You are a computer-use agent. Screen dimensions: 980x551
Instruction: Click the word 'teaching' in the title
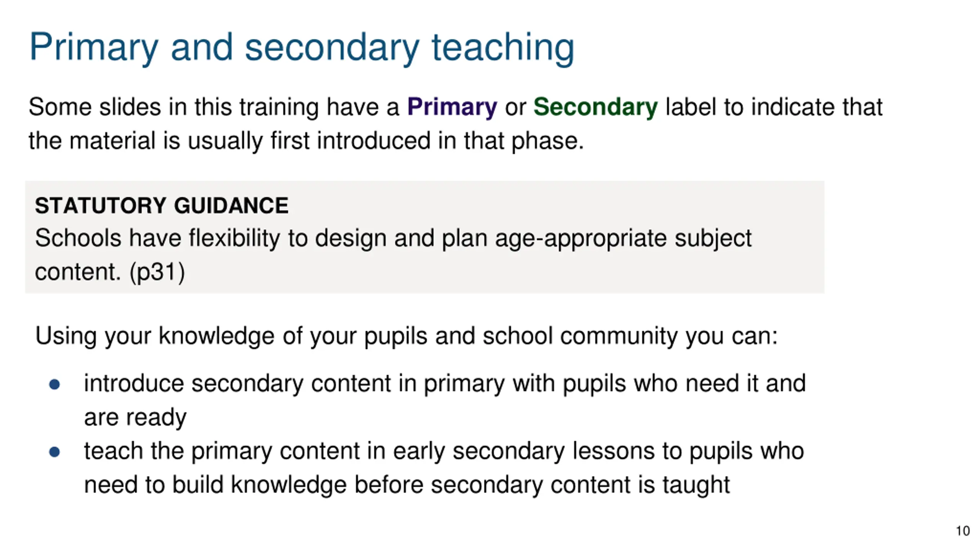pyautogui.click(x=503, y=48)
